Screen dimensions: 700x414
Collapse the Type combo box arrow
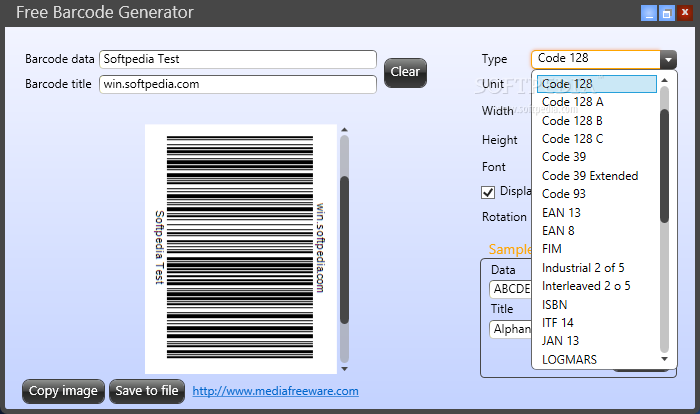pyautogui.click(x=668, y=59)
